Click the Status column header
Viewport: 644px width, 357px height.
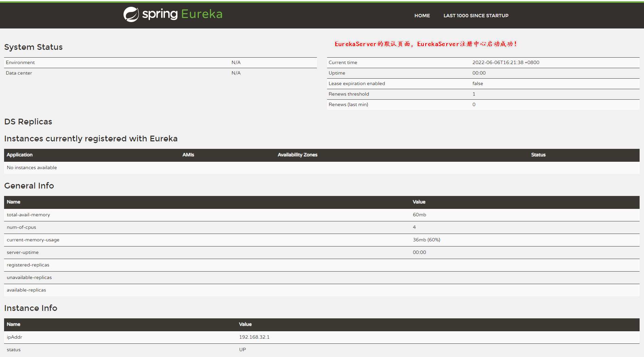538,155
